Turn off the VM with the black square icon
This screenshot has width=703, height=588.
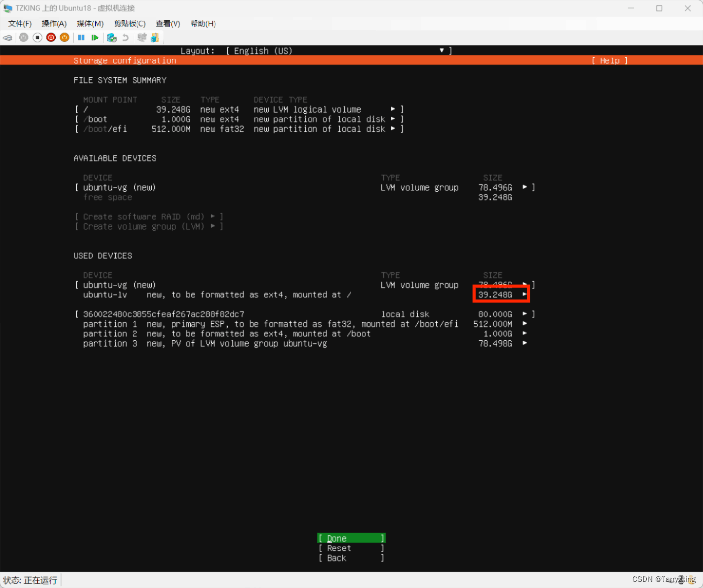tap(38, 38)
